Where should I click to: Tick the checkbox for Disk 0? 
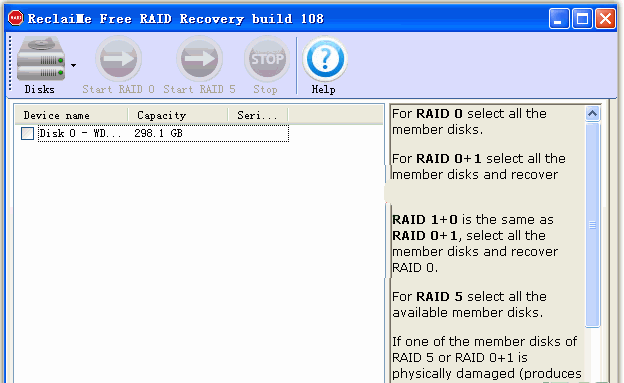pyautogui.click(x=27, y=133)
